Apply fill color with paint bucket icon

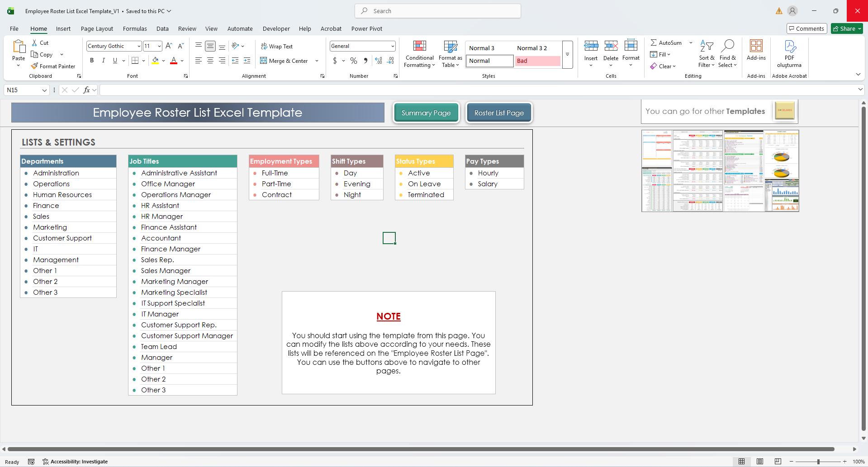point(155,61)
